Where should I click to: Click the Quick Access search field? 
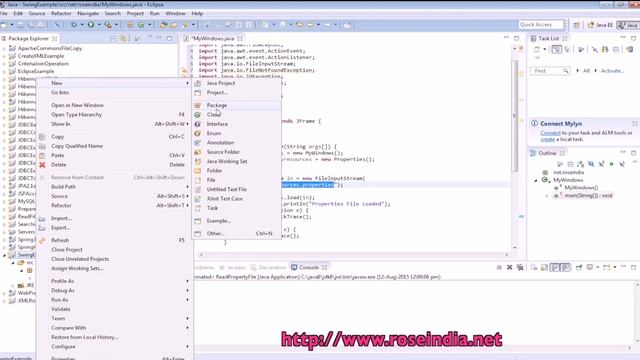[541, 25]
